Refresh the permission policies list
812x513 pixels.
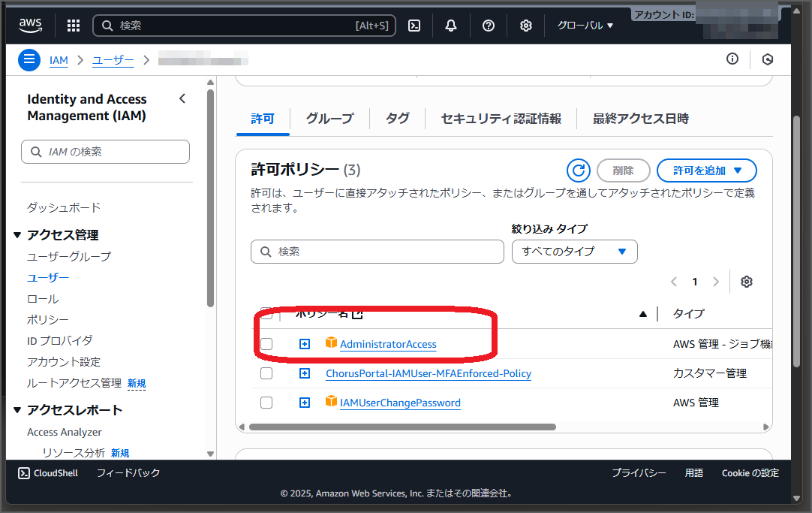(x=579, y=170)
